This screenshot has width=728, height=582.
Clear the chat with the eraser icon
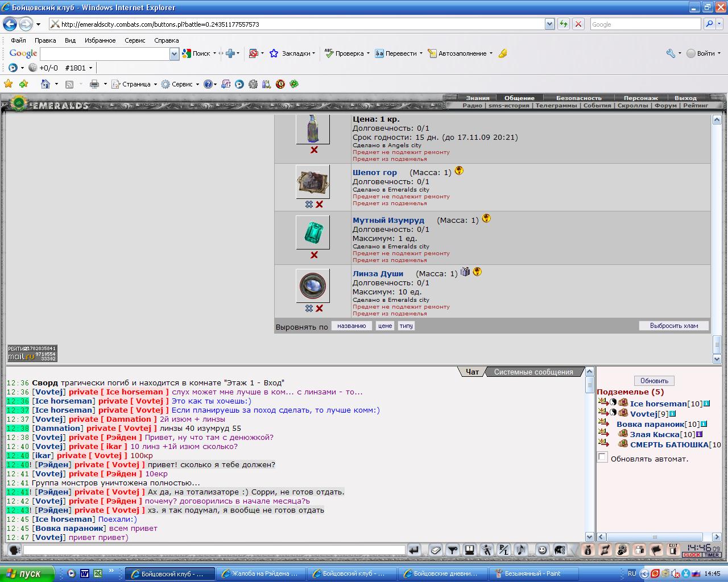pos(435,550)
